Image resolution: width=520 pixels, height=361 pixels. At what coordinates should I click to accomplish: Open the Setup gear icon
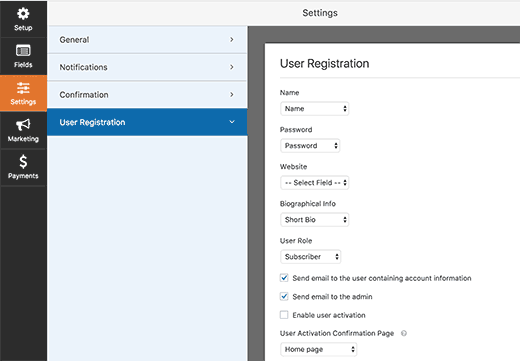(23, 14)
